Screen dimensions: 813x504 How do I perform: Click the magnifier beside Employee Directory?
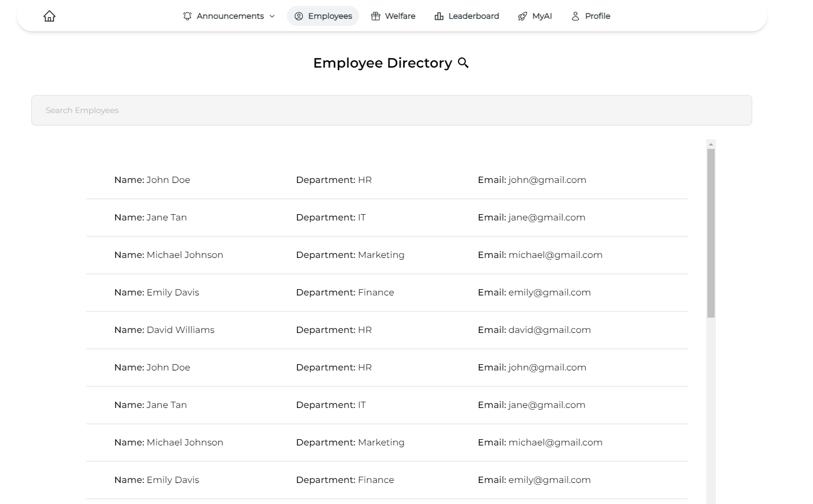tap(464, 63)
